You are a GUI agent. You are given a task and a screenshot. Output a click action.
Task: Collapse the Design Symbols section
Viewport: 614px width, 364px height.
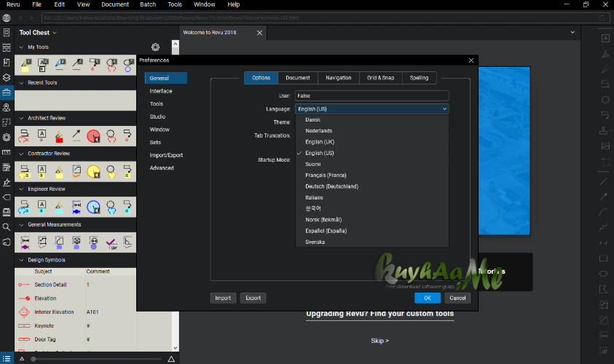pos(22,260)
